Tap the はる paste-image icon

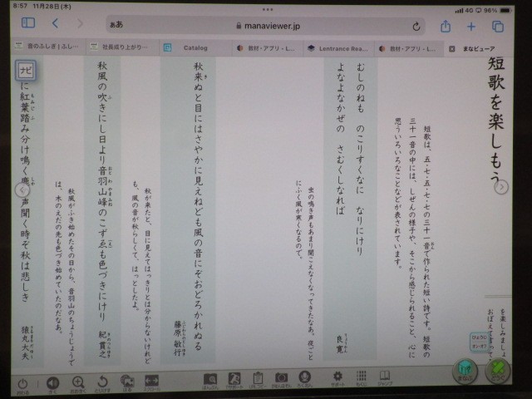127,382
